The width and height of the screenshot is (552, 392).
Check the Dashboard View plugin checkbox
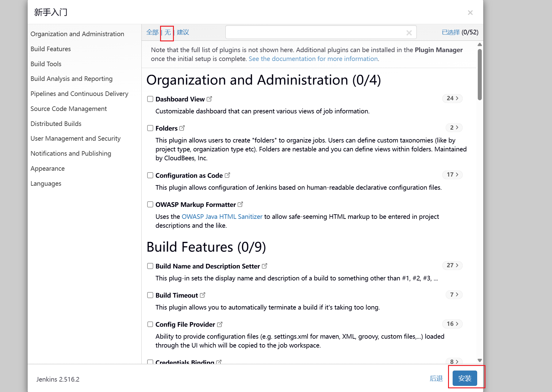click(x=150, y=99)
